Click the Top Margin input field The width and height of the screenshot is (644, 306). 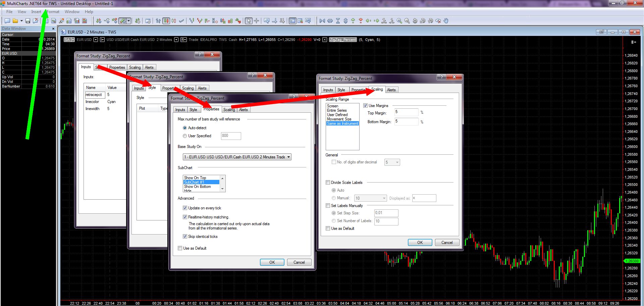(407, 112)
